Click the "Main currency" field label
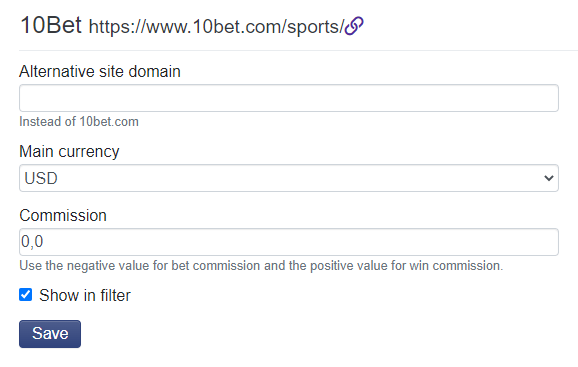The image size is (578, 367). pos(69,151)
